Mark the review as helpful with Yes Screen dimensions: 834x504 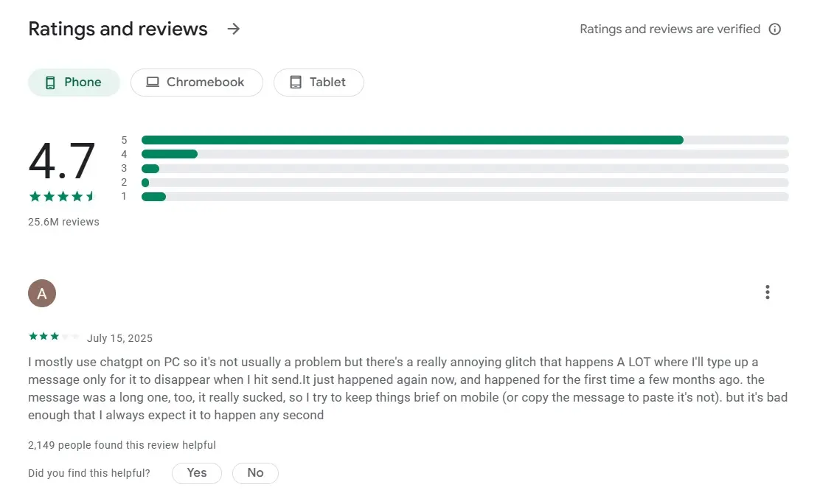pos(196,473)
